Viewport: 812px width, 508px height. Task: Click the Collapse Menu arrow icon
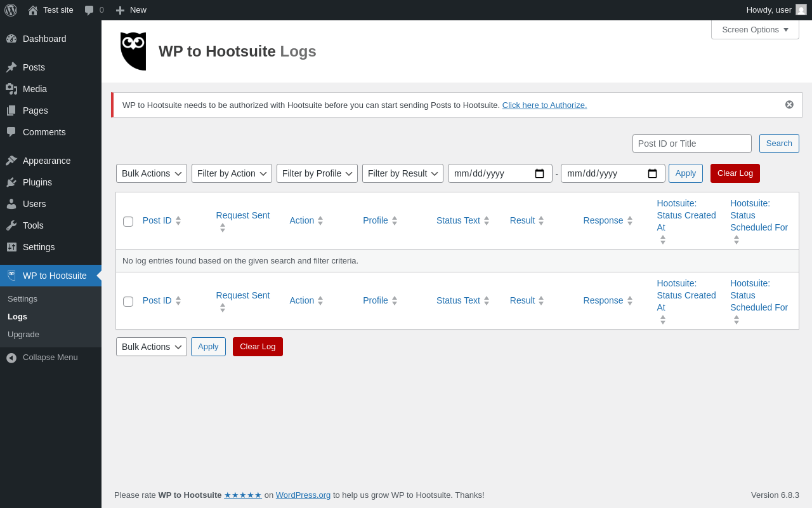[x=11, y=358]
